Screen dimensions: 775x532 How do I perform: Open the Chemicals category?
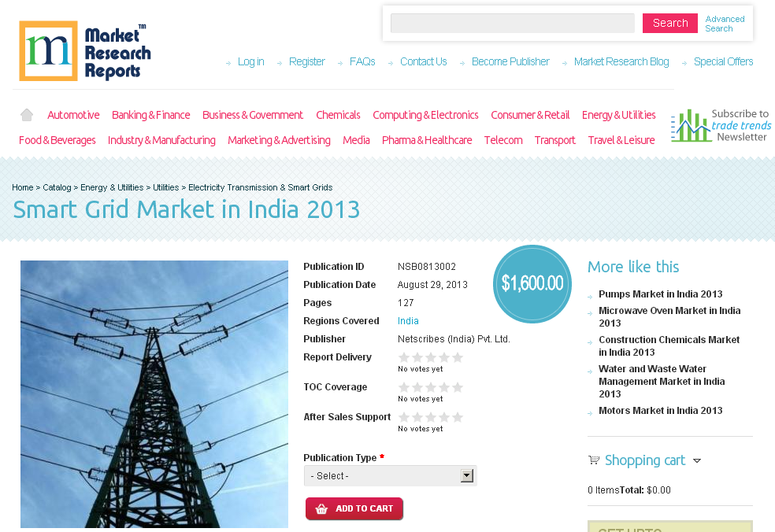pyautogui.click(x=338, y=115)
